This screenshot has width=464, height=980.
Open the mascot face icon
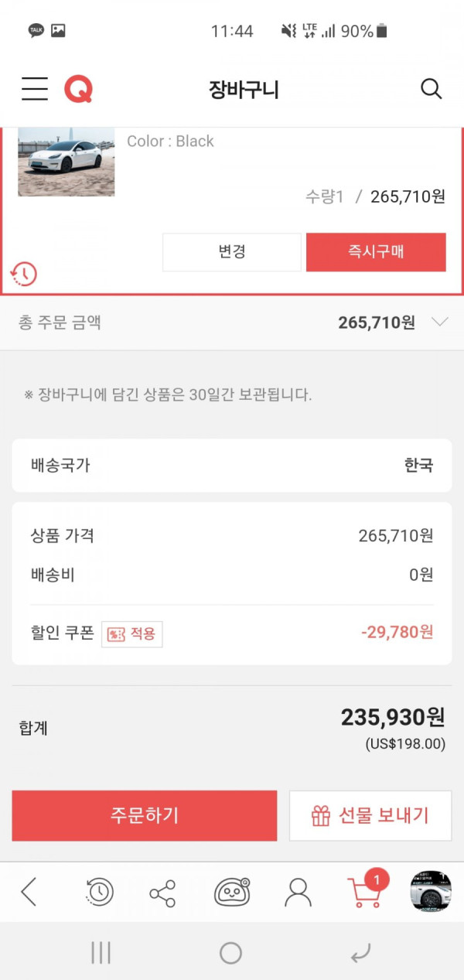tap(231, 892)
